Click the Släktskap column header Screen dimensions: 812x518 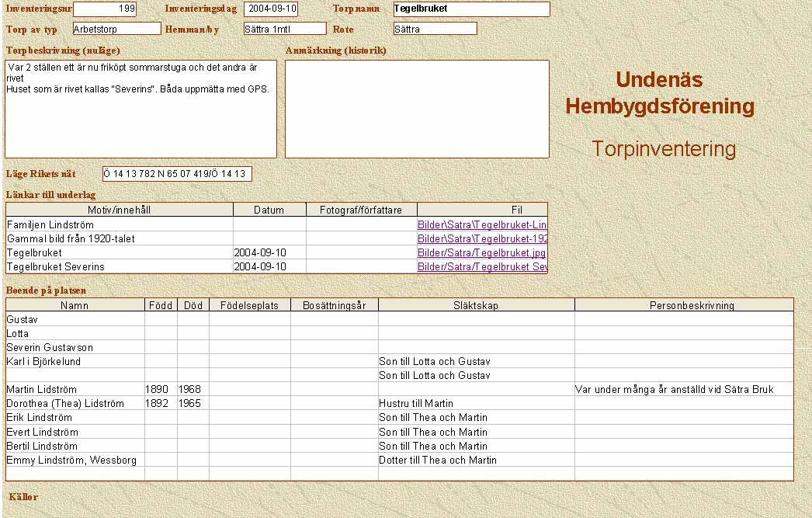tap(476, 305)
